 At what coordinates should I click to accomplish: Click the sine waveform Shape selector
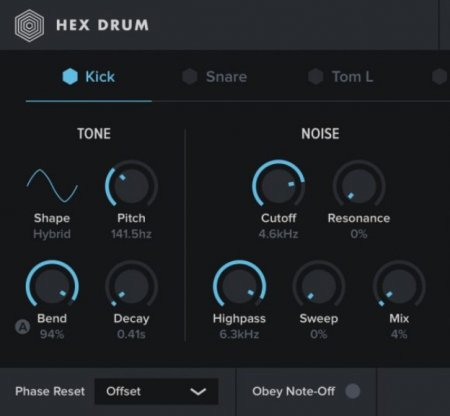[52, 186]
